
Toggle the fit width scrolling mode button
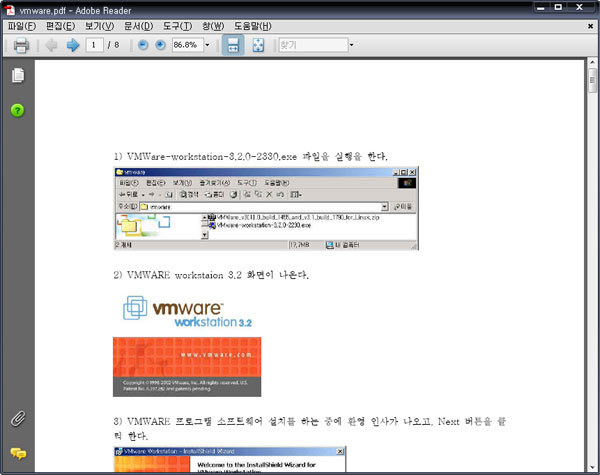[233, 45]
